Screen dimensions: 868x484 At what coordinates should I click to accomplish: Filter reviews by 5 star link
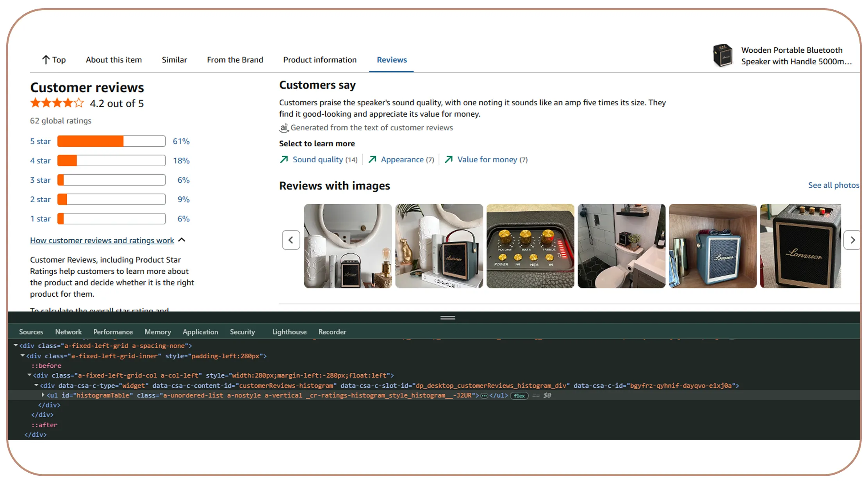(41, 141)
